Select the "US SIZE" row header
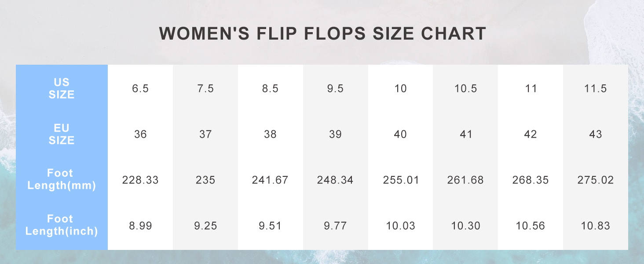The image size is (644, 264). (62, 88)
